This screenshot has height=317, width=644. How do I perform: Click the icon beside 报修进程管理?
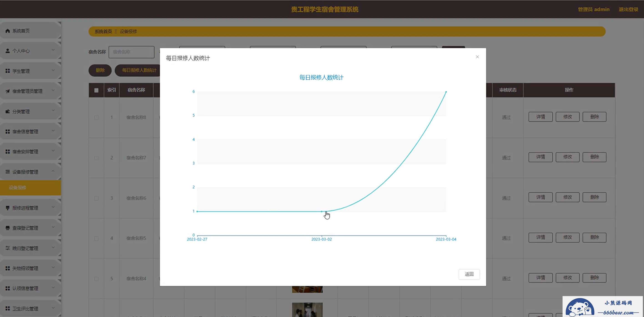pyautogui.click(x=8, y=208)
